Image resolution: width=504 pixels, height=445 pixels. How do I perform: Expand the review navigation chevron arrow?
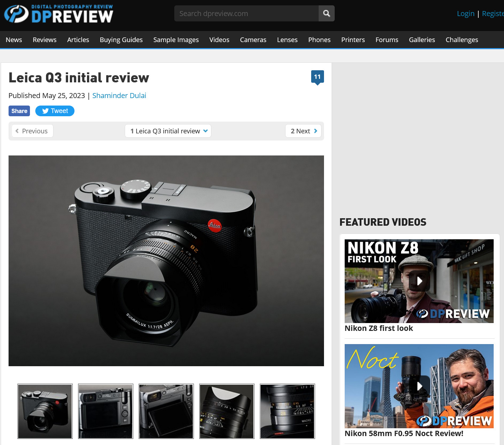tap(205, 131)
